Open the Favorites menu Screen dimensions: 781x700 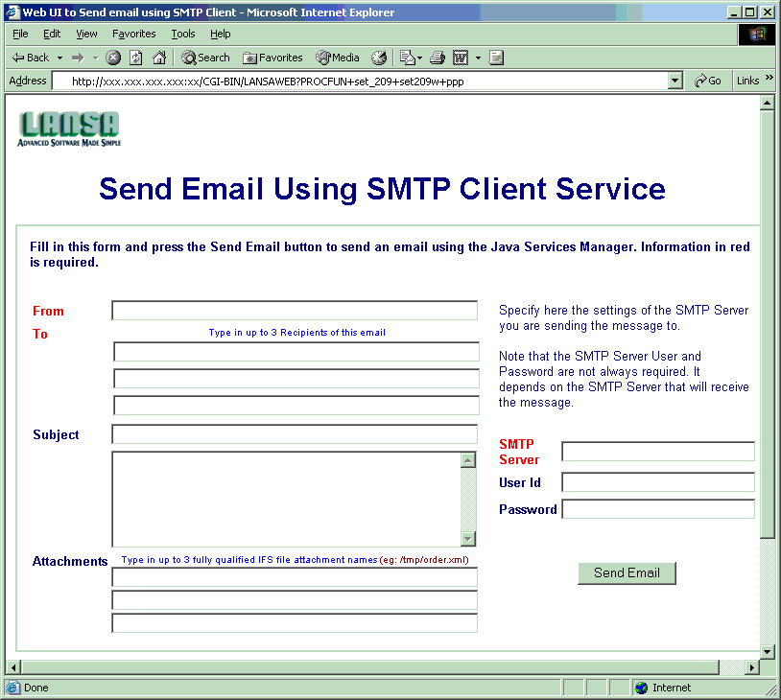coord(134,34)
